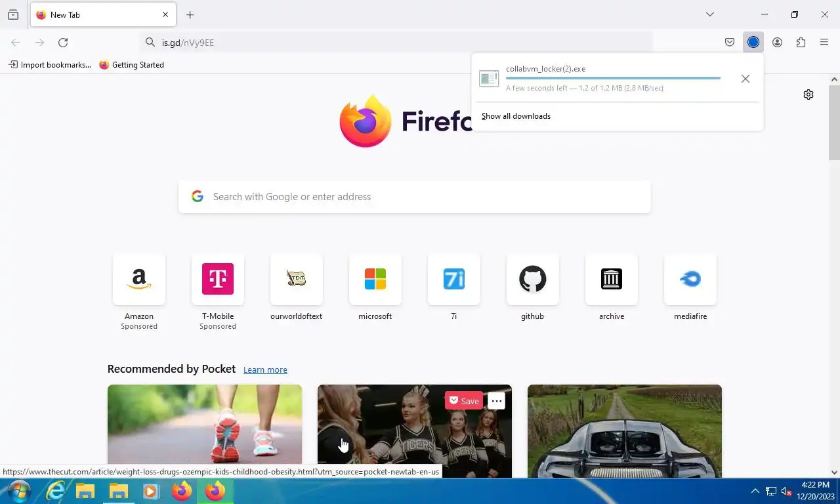Viewport: 840px width, 504px height.
Task: Open the Getting Started bookmark
Action: (x=132, y=65)
